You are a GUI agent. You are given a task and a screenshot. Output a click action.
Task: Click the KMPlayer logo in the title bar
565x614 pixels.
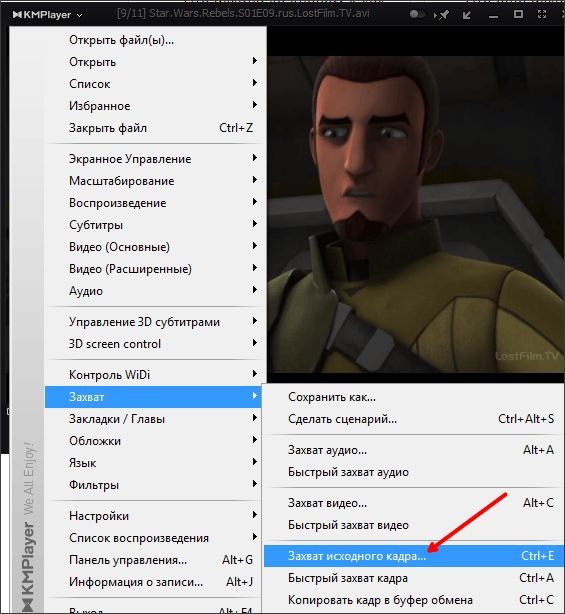point(42,15)
